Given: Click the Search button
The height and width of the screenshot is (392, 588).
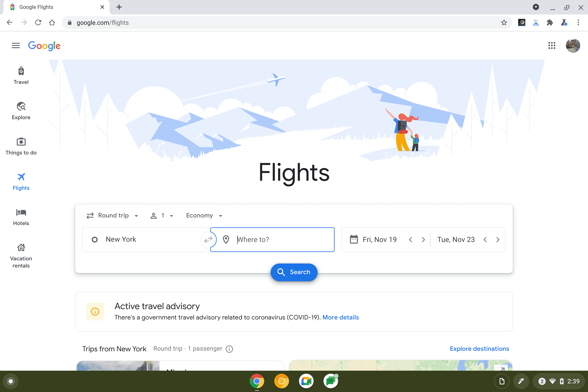Looking at the screenshot, I should pyautogui.click(x=294, y=272).
